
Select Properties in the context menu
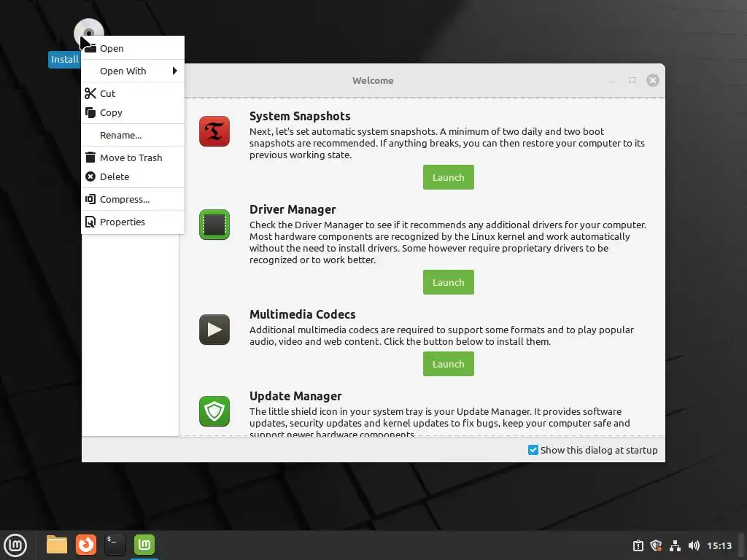[133, 222]
